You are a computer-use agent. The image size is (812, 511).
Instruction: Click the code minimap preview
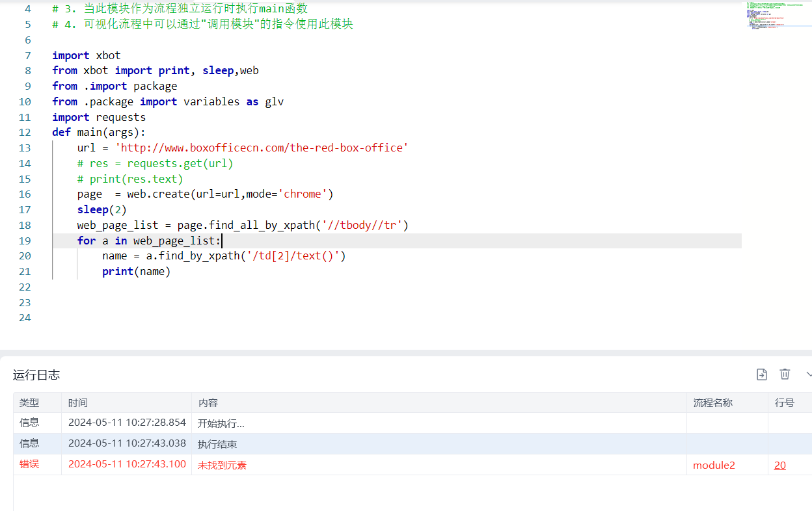[775, 17]
